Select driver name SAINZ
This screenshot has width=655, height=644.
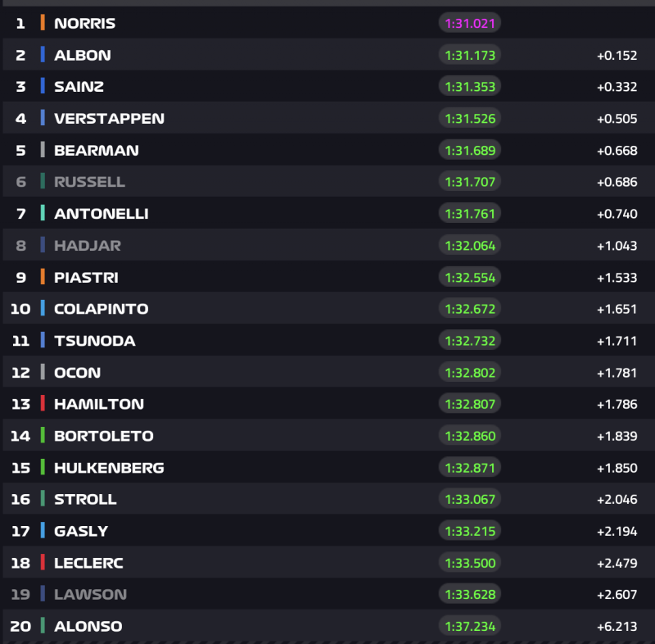pos(79,87)
